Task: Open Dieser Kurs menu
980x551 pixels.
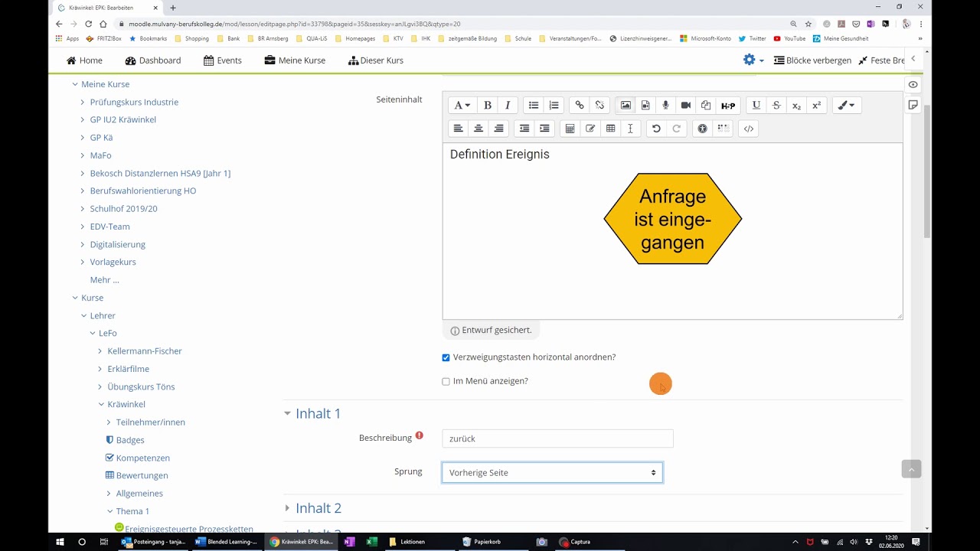Action: (375, 60)
